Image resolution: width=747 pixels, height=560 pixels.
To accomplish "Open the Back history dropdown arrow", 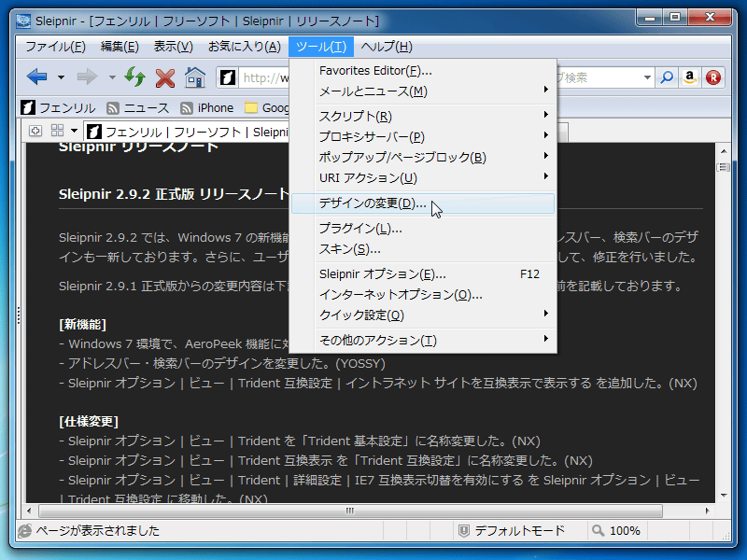I will click(61, 77).
